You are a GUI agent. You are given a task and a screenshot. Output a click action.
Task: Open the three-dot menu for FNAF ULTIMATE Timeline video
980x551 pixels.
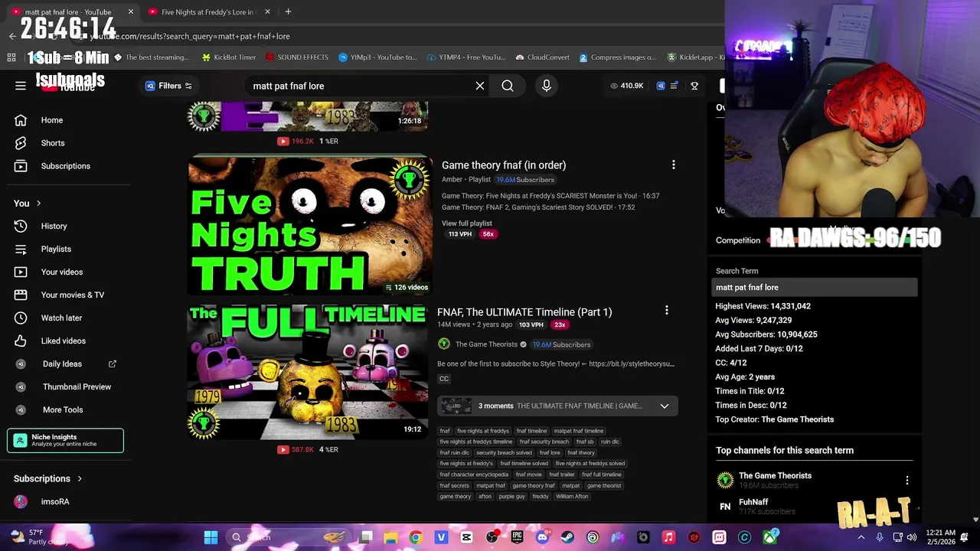667,310
